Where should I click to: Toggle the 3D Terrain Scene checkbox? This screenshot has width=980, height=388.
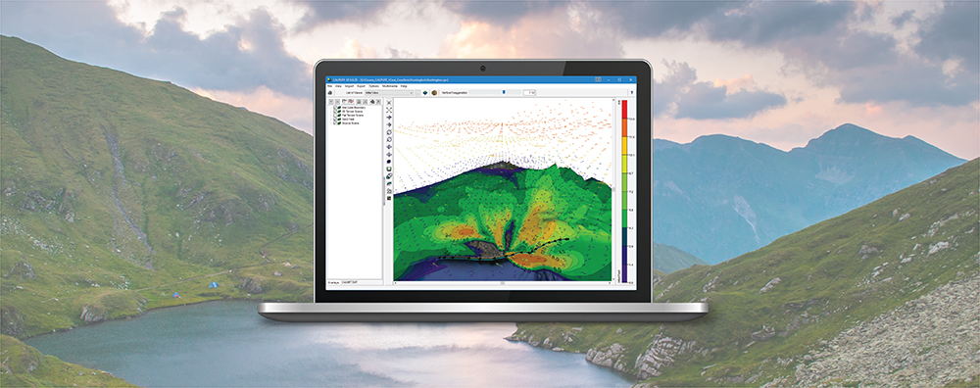(x=335, y=112)
